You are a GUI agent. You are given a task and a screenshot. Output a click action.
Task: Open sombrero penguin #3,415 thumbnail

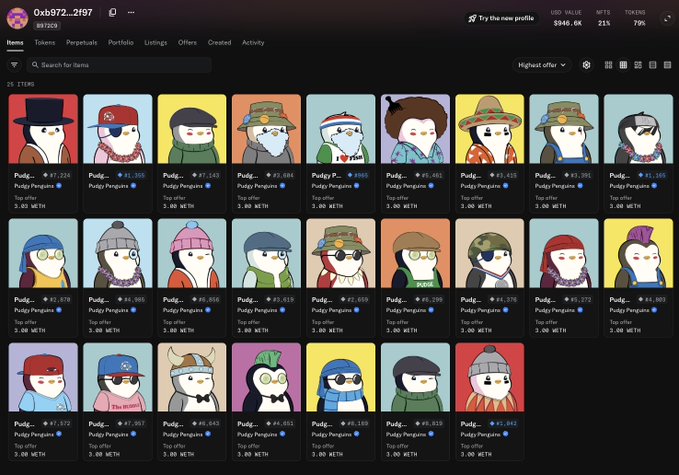[x=490, y=129]
